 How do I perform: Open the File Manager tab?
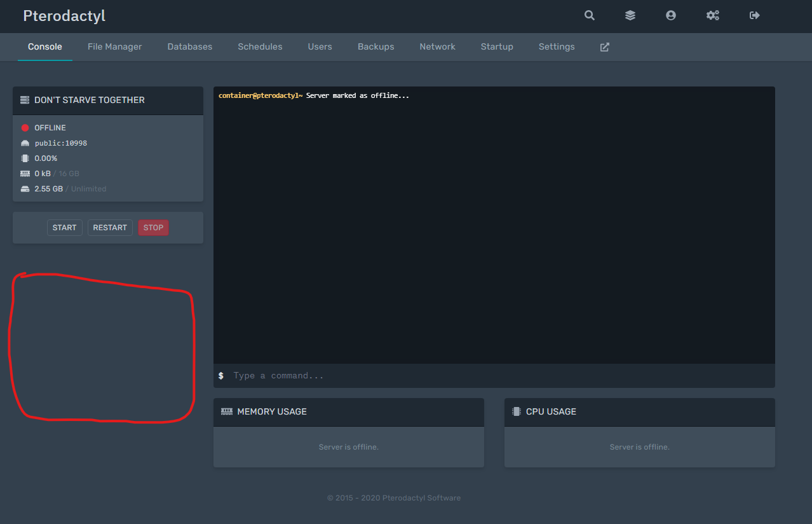(115, 46)
